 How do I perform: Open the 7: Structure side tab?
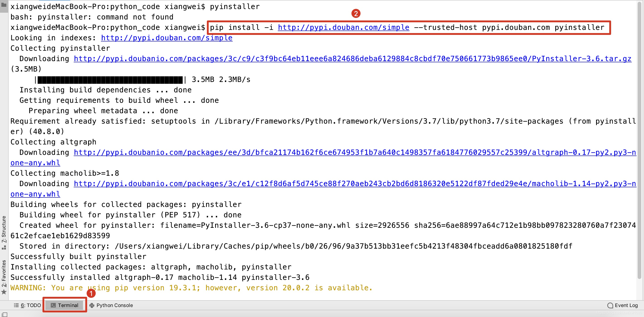pyautogui.click(x=4, y=232)
